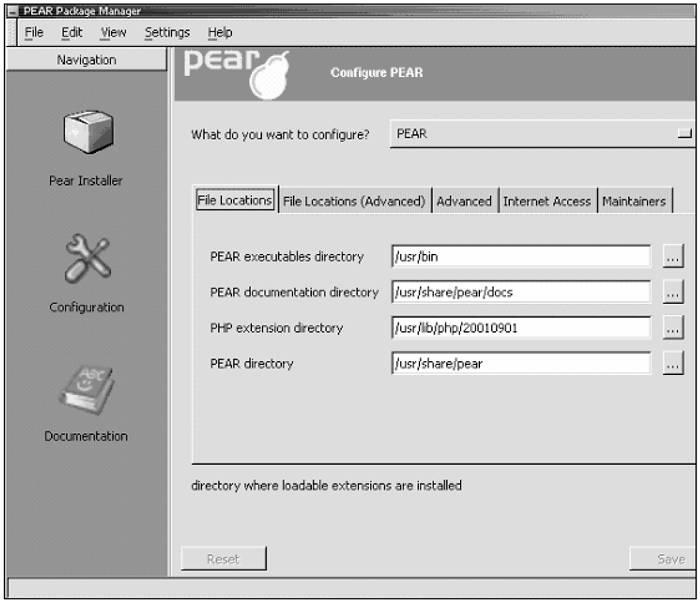This screenshot has height=603, width=700.
Task: Open the View menu
Action: coord(113,33)
